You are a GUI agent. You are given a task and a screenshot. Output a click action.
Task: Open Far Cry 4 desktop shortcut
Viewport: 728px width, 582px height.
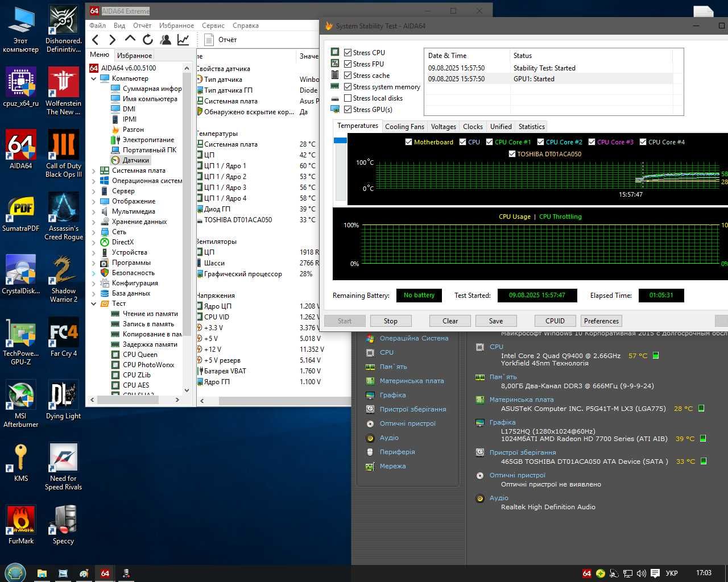(x=64, y=337)
